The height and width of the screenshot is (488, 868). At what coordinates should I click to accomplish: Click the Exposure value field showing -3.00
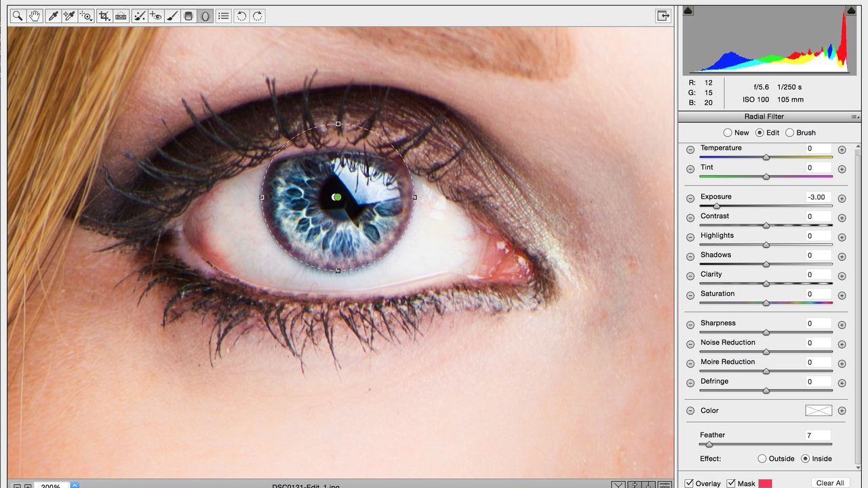point(818,197)
